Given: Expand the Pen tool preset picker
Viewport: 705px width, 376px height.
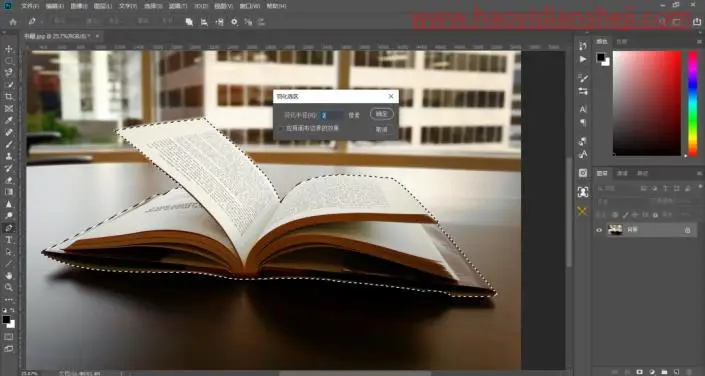Looking at the screenshot, I should [42, 22].
